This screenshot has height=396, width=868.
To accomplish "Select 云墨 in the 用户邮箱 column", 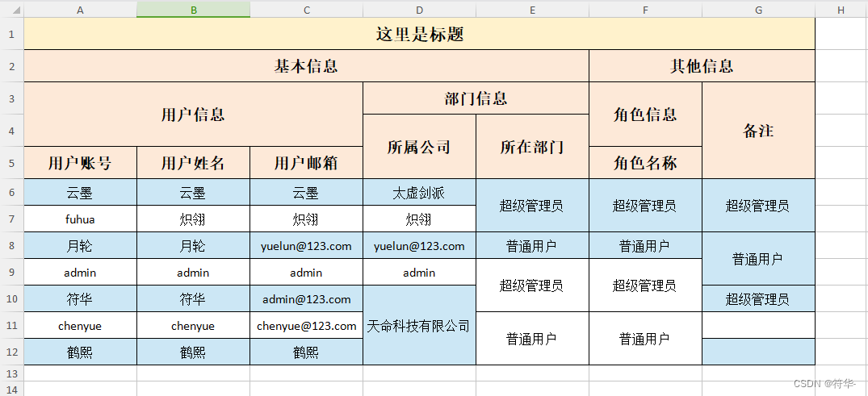I will click(306, 193).
